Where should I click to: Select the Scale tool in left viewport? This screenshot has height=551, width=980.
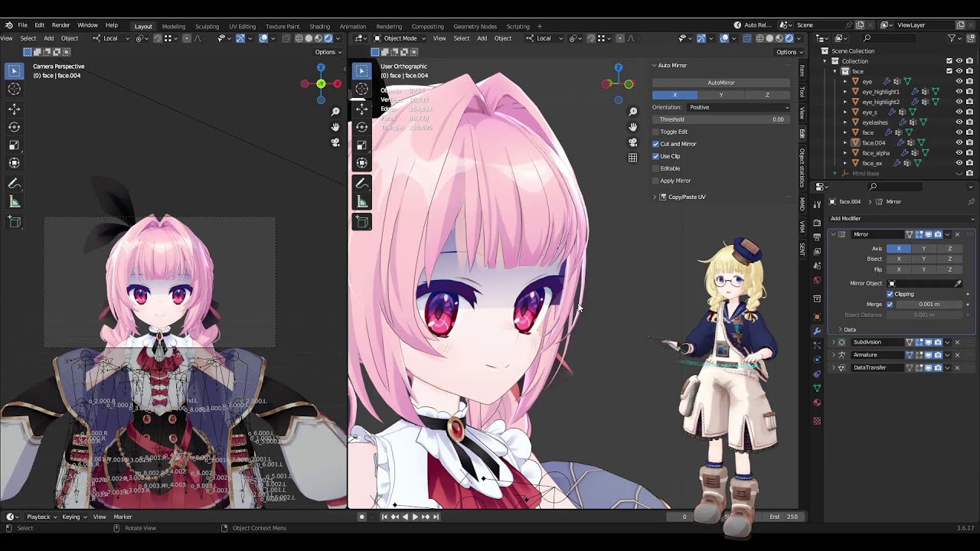14,145
